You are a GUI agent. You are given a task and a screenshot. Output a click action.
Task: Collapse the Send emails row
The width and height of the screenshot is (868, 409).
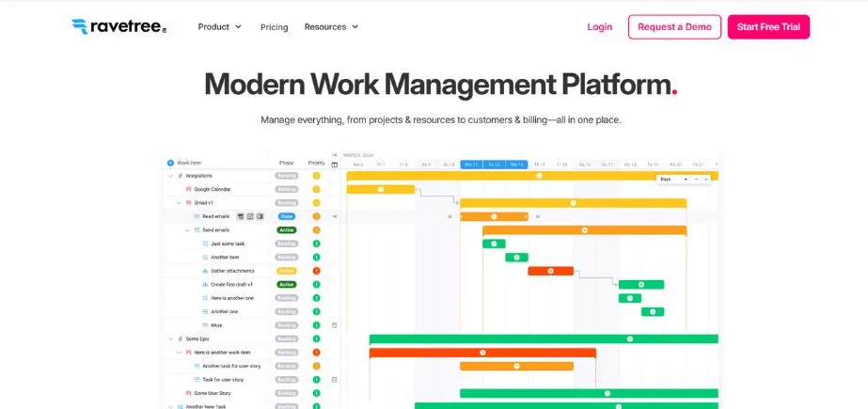tap(187, 229)
